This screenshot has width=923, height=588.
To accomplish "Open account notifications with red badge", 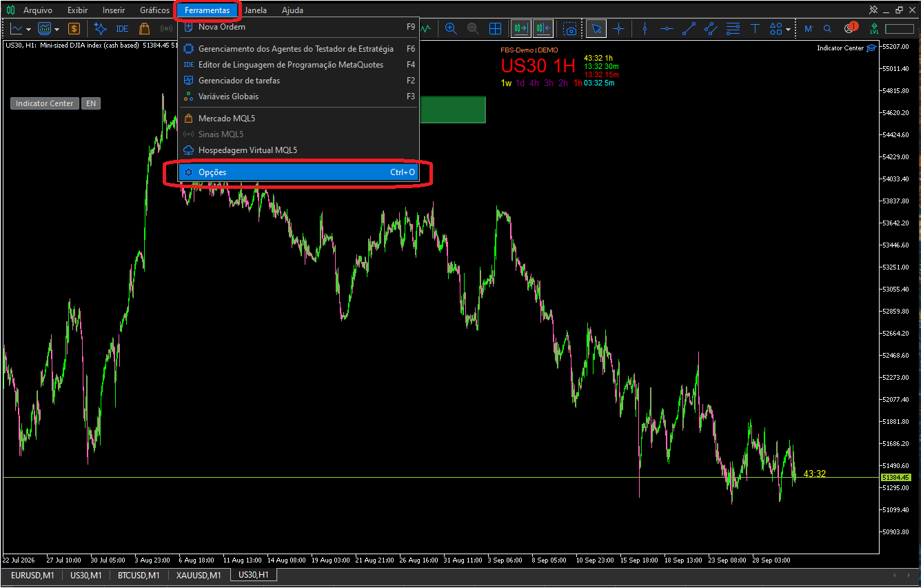I will click(850, 28).
